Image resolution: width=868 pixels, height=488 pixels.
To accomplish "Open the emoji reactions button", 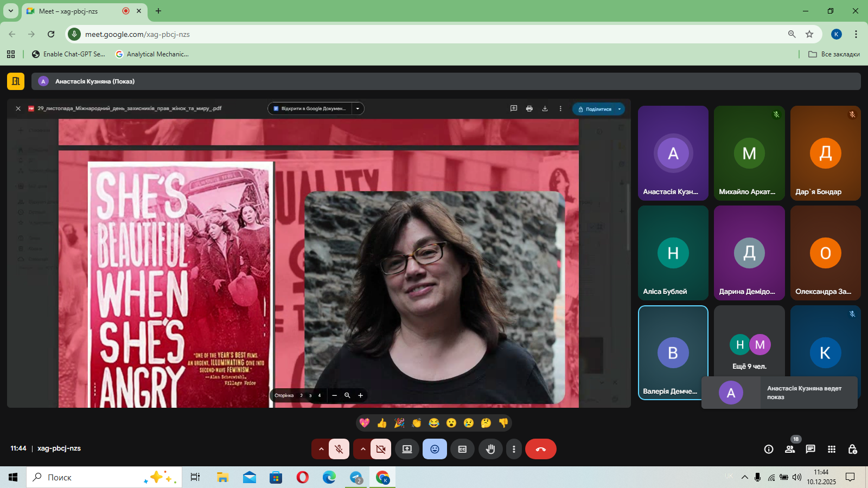I will pos(435,449).
